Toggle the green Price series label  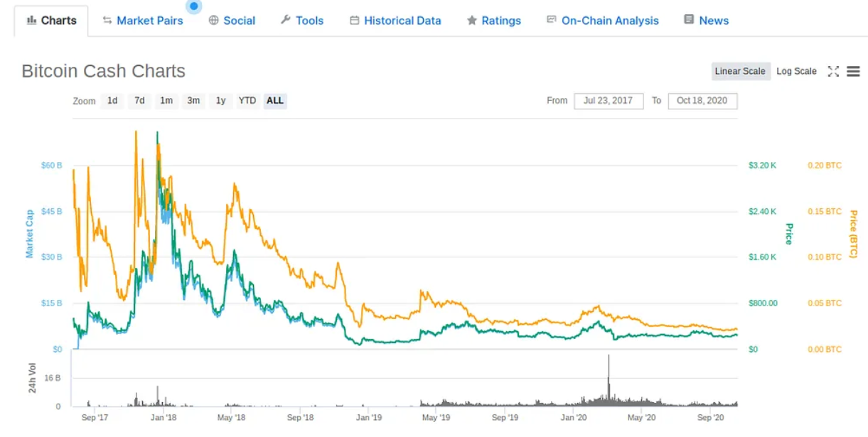click(788, 234)
